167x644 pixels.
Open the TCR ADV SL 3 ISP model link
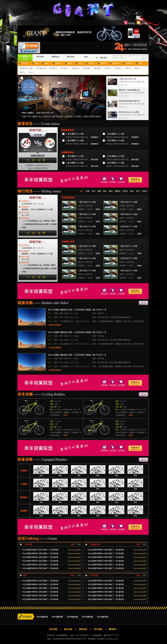click(26, 68)
